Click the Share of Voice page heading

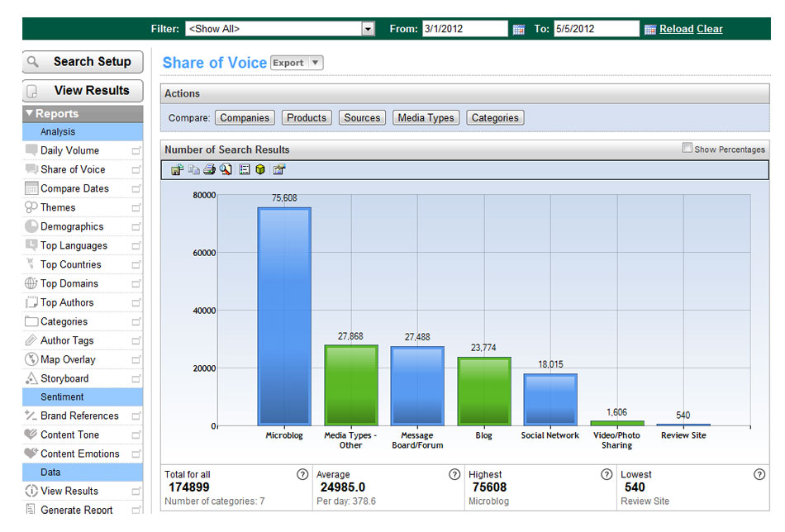pyautogui.click(x=214, y=63)
